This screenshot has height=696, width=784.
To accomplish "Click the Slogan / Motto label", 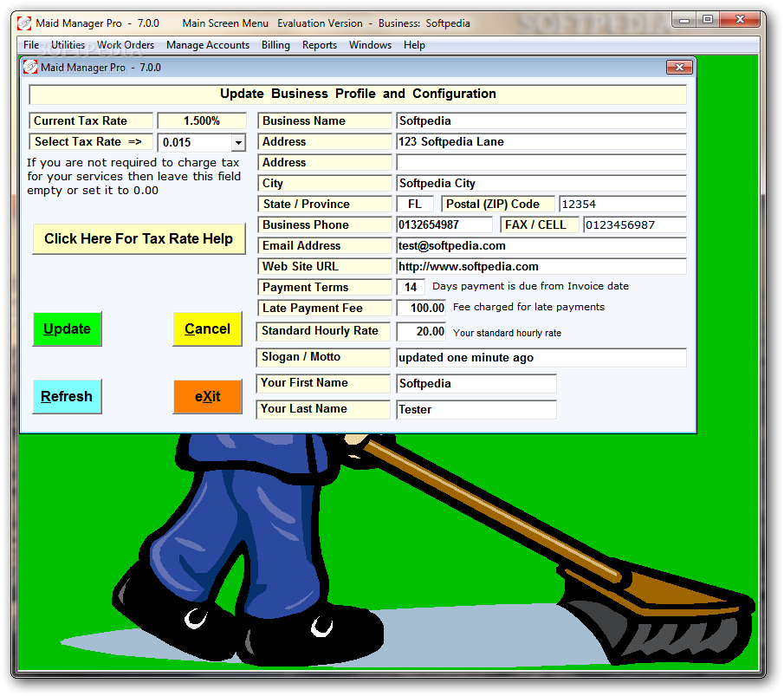I will point(323,357).
